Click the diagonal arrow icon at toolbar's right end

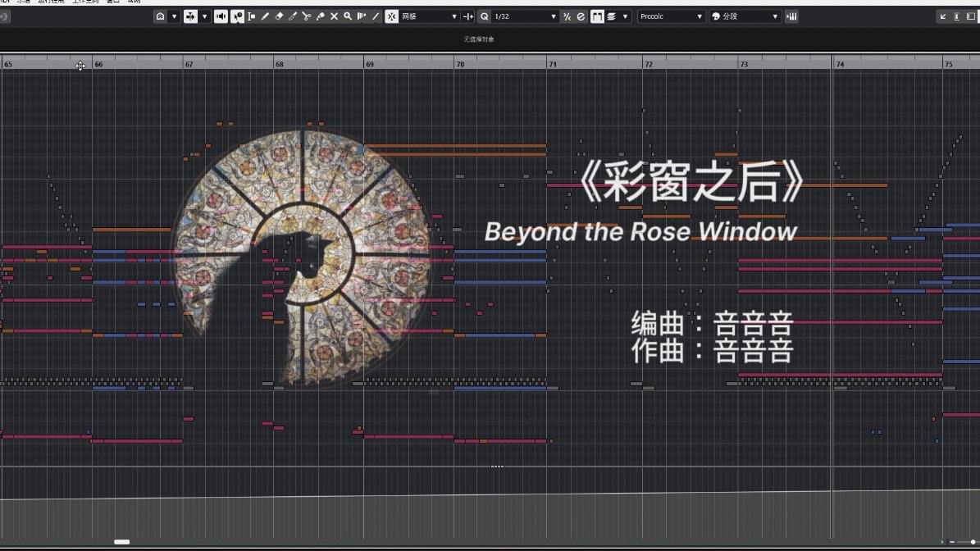(x=942, y=17)
